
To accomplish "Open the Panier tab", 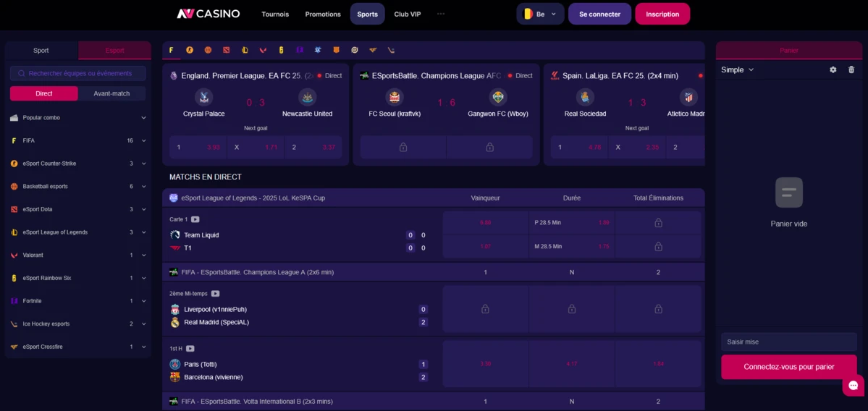I will (789, 51).
